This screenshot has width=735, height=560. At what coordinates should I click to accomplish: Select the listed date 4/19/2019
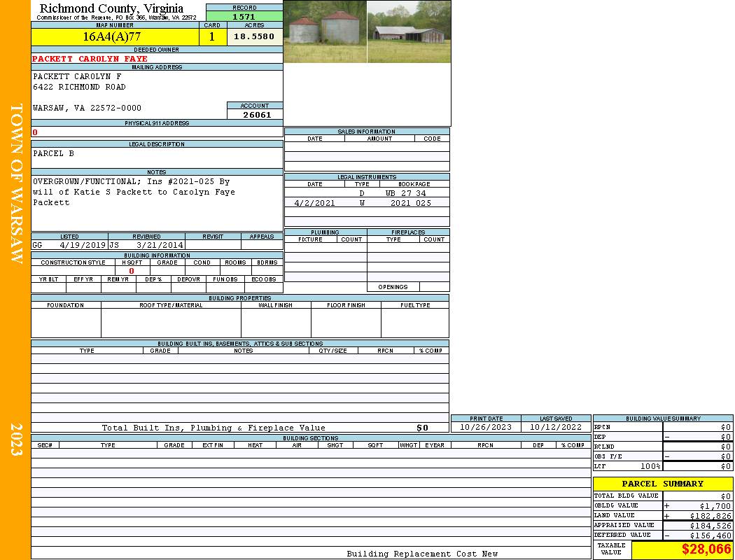coord(82,245)
